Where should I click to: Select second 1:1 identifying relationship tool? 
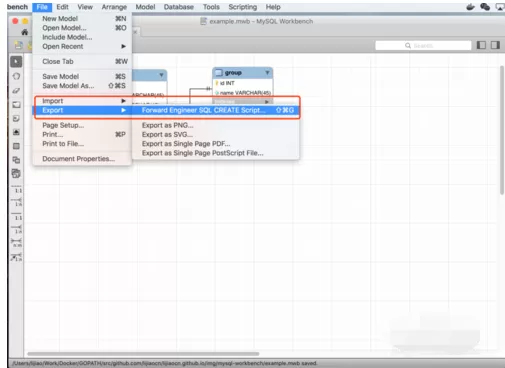[17, 216]
